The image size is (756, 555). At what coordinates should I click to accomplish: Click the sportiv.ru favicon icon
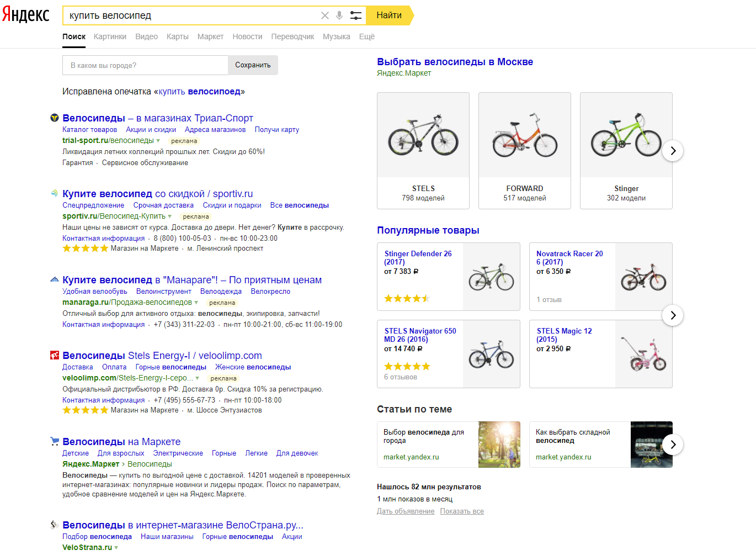55,193
